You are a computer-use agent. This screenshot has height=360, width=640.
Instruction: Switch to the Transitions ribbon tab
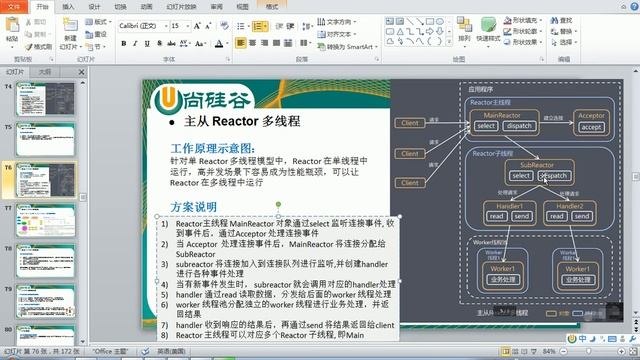click(x=120, y=7)
